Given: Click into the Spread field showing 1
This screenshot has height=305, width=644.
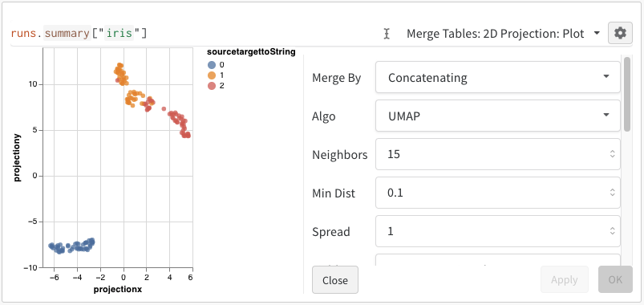Looking at the screenshot, I should 497,231.
